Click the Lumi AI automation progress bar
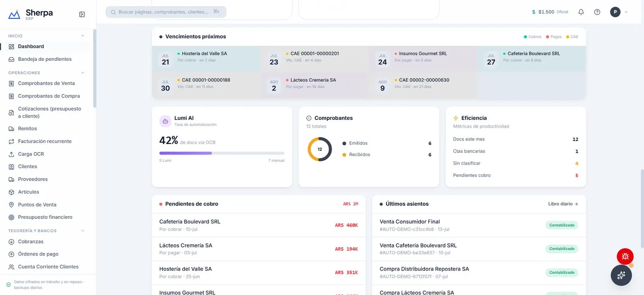The image size is (644, 295). 222,153
